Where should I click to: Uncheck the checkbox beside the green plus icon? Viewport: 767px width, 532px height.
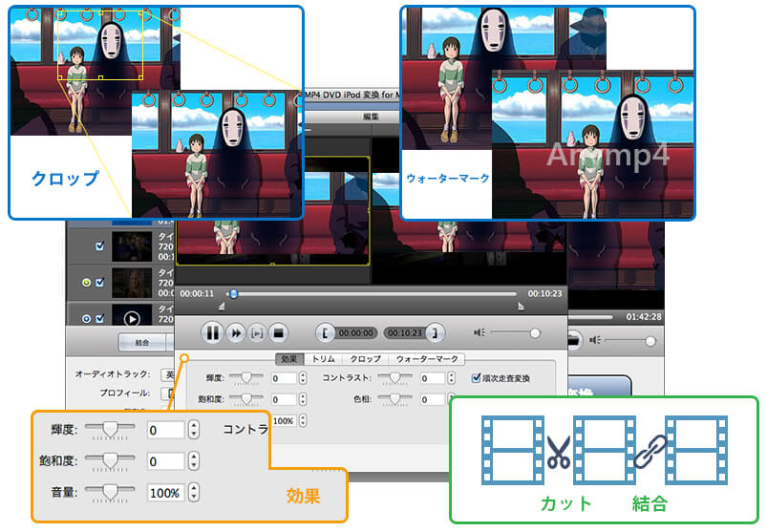coord(99,283)
